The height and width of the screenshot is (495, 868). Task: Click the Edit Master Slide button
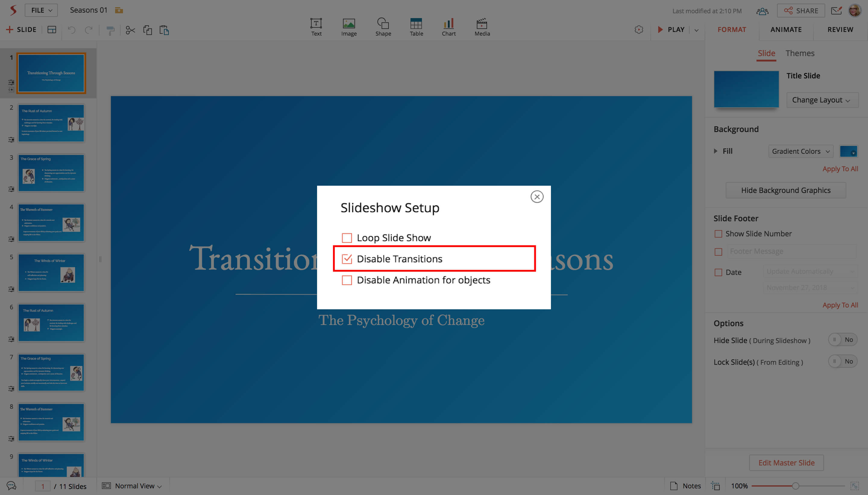(786, 463)
